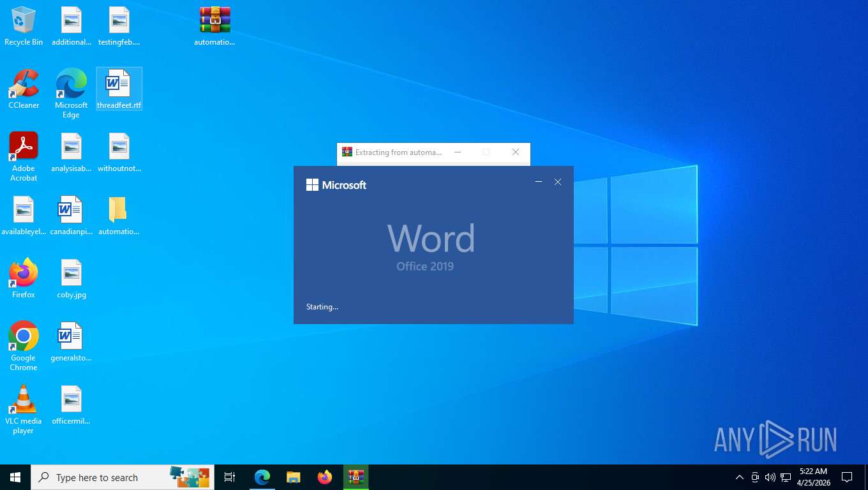Launch Firefox from the desktop shortcut
868x490 pixels.
[x=24, y=279]
